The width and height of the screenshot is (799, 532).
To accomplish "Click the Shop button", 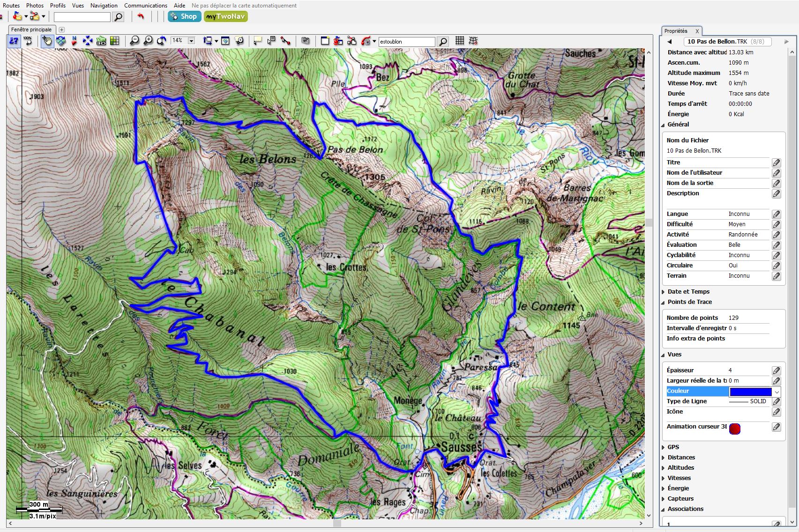I will 184,16.
